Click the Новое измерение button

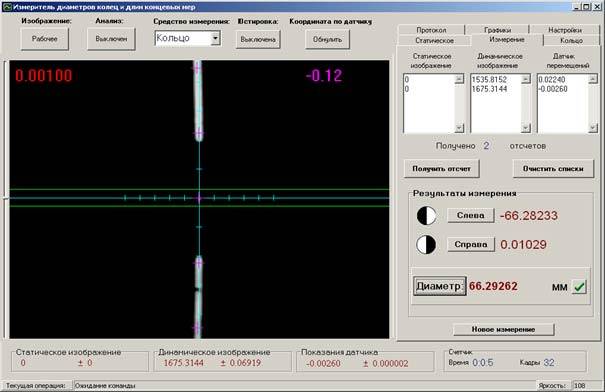coord(503,329)
